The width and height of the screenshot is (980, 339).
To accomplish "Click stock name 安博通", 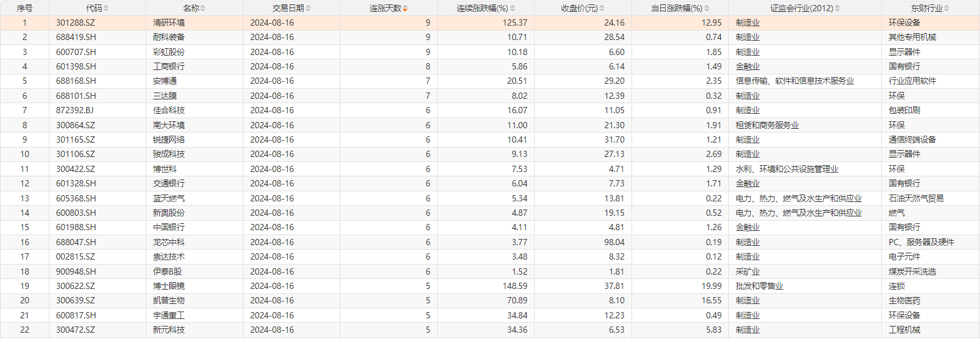I will point(165,81).
